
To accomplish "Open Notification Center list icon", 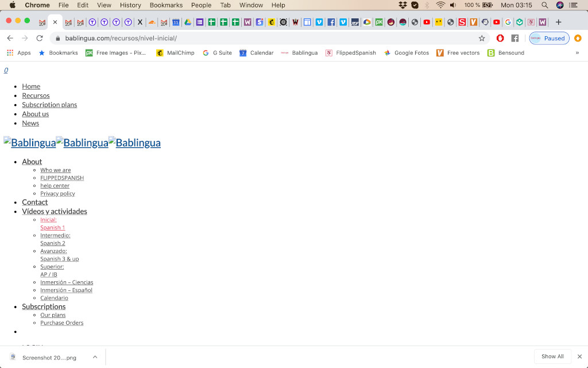I will 573,5.
